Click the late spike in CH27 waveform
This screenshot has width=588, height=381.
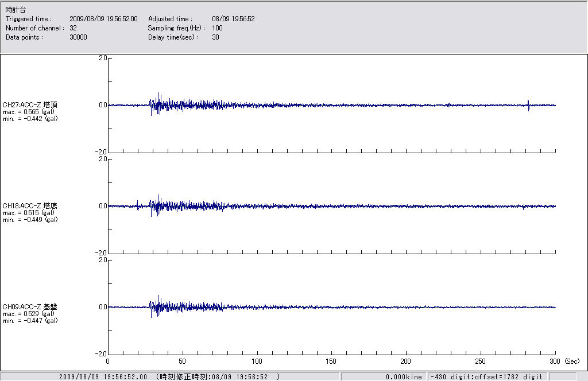coord(528,105)
